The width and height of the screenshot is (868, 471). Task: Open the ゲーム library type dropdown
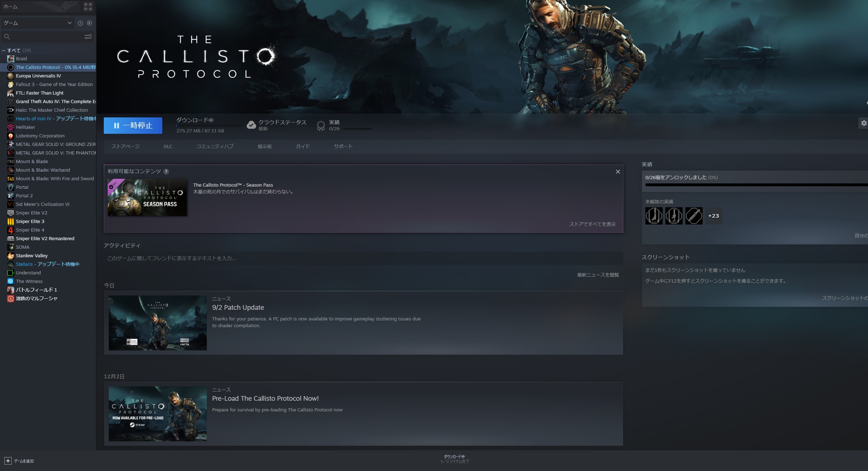click(x=37, y=23)
